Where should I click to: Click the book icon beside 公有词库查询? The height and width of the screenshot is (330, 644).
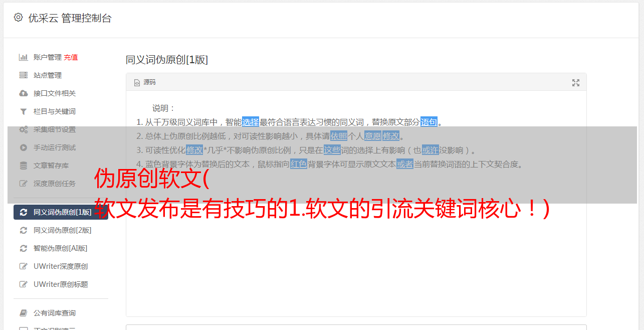[x=23, y=313]
